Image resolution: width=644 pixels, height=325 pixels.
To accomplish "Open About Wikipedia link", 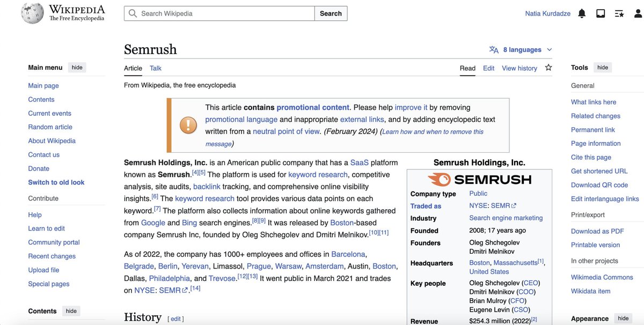I will [52, 141].
